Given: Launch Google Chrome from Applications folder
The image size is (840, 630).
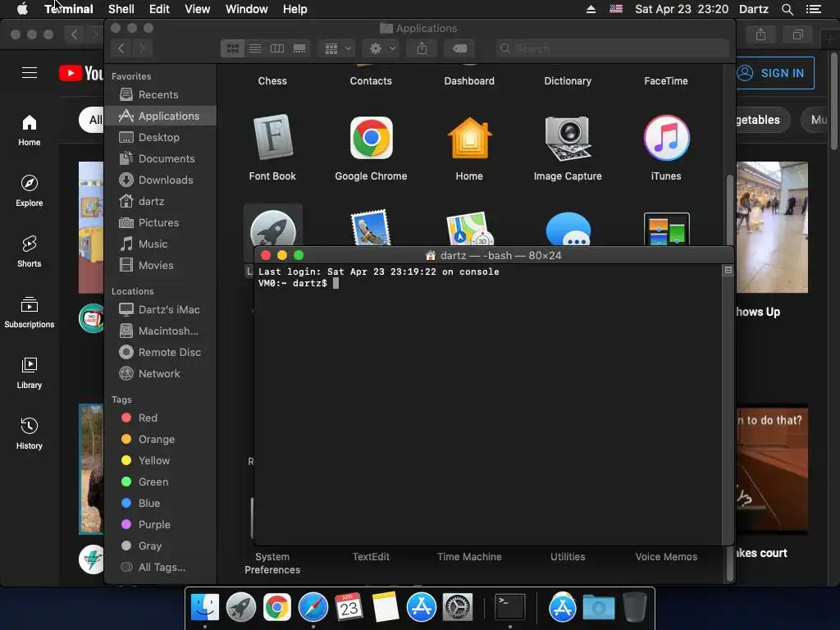Looking at the screenshot, I should pos(371,138).
